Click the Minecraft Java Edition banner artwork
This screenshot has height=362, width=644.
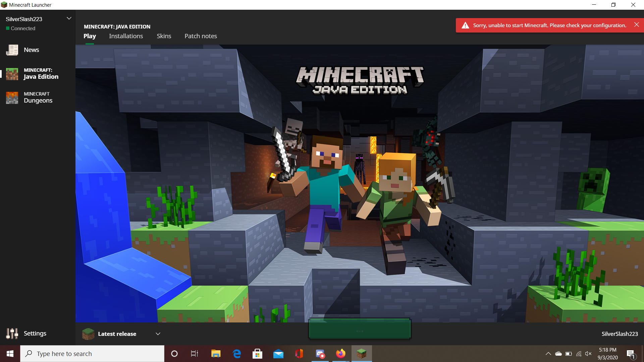click(x=360, y=184)
